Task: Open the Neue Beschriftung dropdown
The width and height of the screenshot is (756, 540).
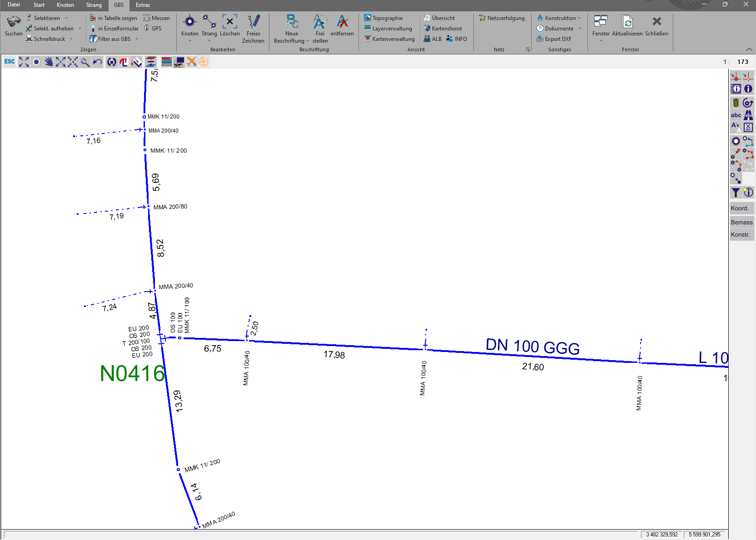Action: coord(308,41)
